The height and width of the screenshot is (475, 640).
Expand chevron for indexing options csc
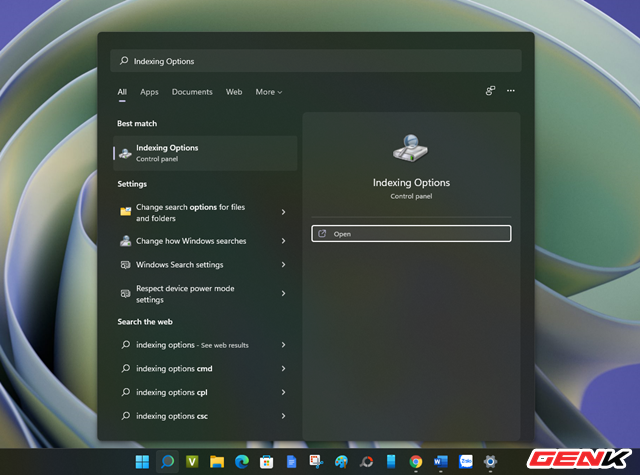click(x=283, y=416)
